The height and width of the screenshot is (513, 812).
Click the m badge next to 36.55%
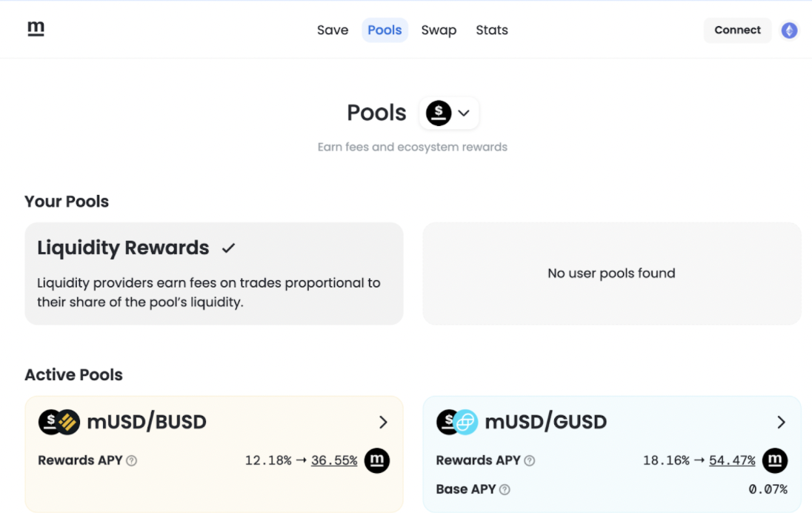(377, 460)
